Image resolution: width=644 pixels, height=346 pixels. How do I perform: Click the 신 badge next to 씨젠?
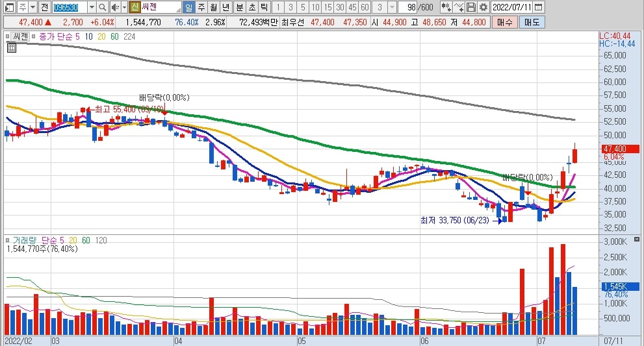coord(135,7)
